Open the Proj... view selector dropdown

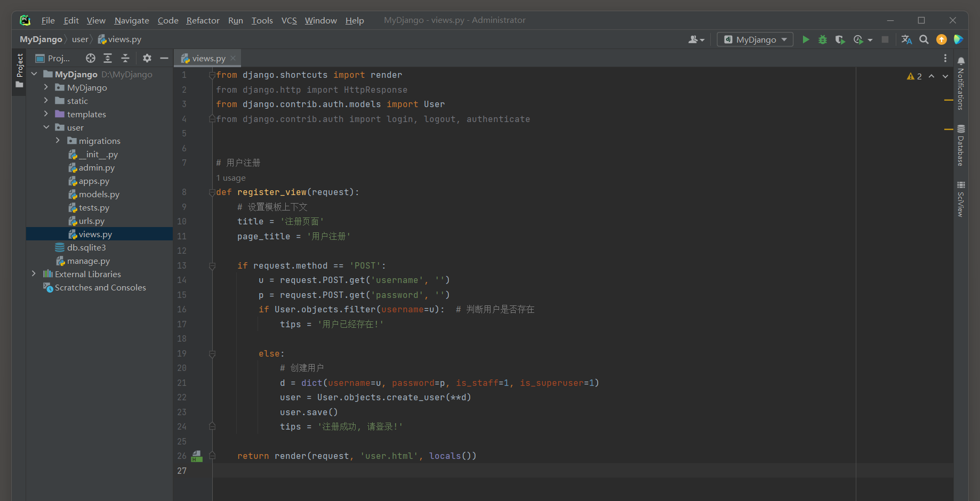(52, 58)
